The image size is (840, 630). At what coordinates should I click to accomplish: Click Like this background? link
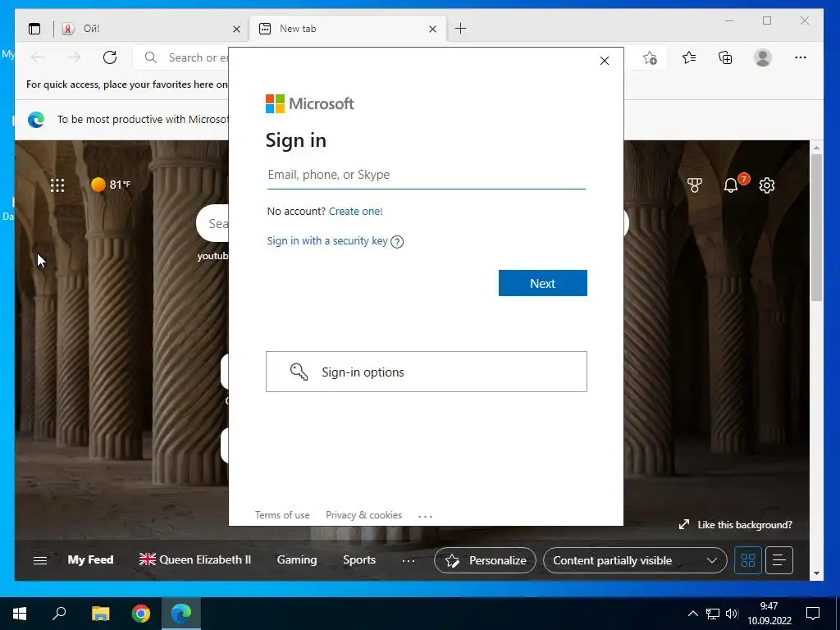[x=736, y=524]
